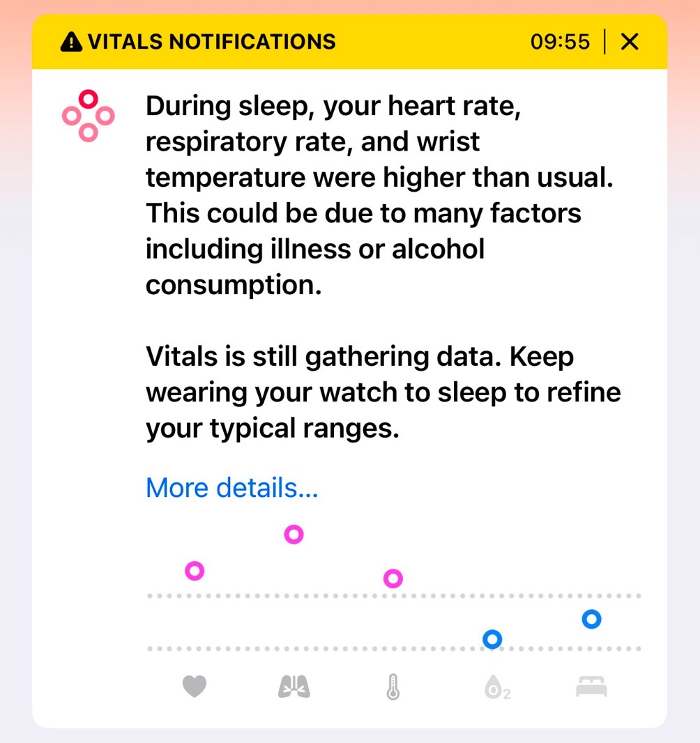Tap the lower dotted typical range line
The width and height of the screenshot is (700, 743).
[394, 649]
